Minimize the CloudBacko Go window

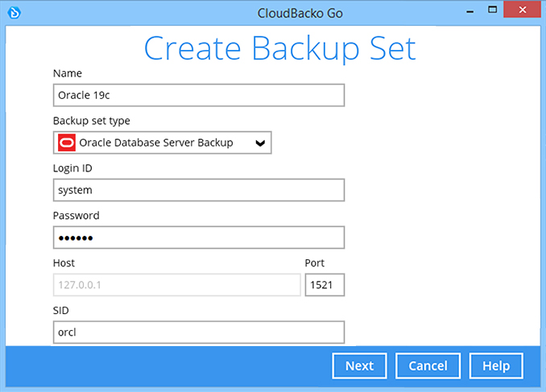[470, 11]
